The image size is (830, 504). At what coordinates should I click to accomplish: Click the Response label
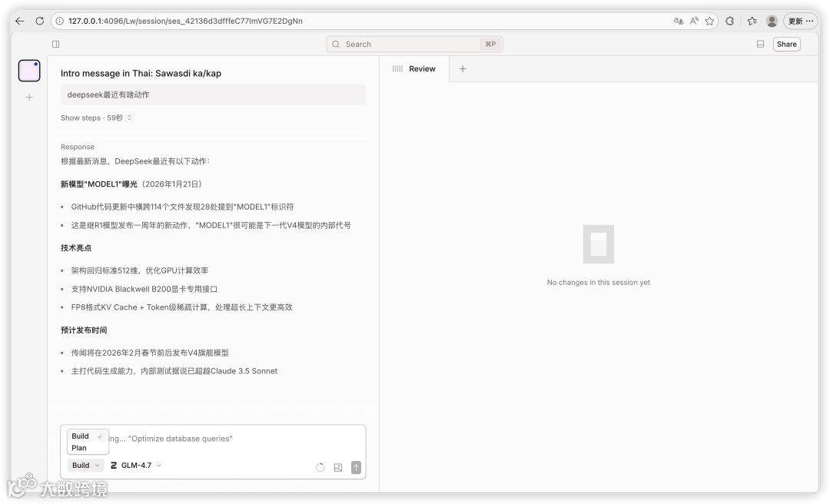click(78, 147)
